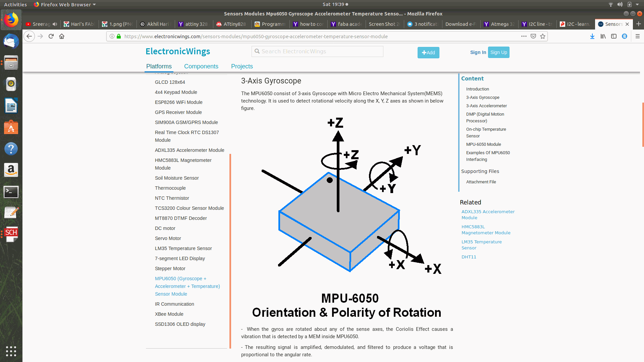Viewport: 644px width, 362px height.
Task: Open Terminal from the Ubuntu dock
Action: 11,192
